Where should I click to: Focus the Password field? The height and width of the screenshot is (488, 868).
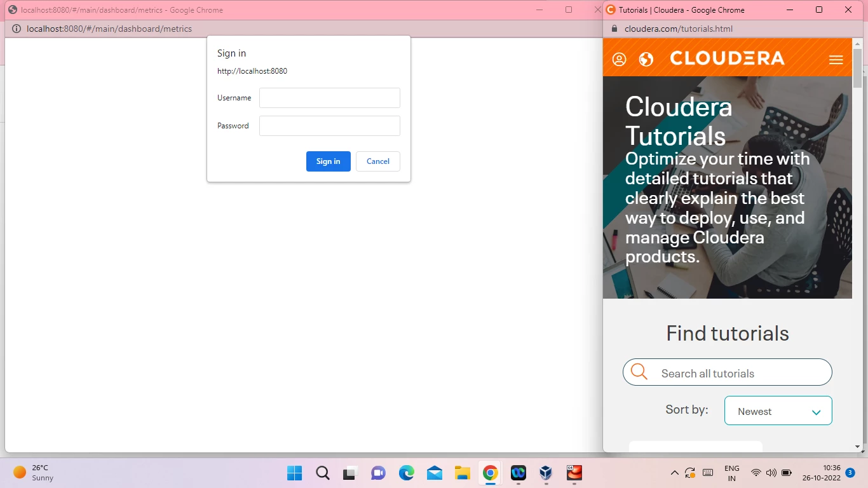[330, 126]
